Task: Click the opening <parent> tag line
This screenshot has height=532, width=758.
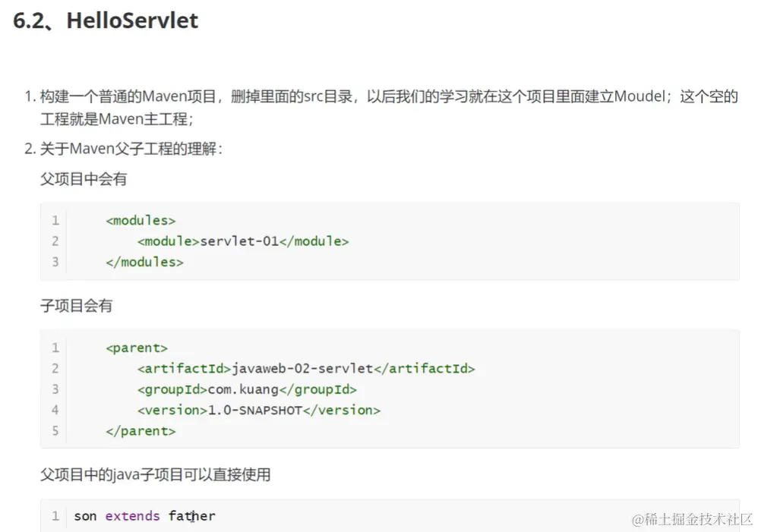Action: (x=137, y=348)
